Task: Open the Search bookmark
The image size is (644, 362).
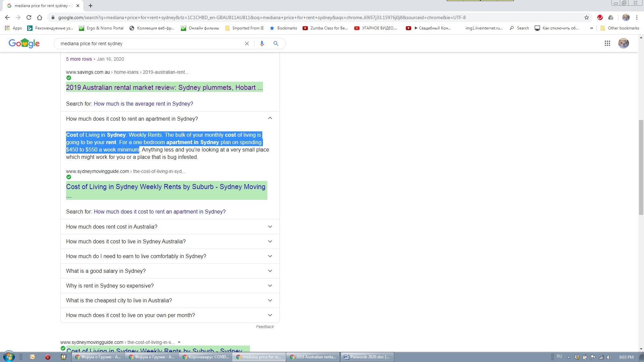Action: (519, 28)
